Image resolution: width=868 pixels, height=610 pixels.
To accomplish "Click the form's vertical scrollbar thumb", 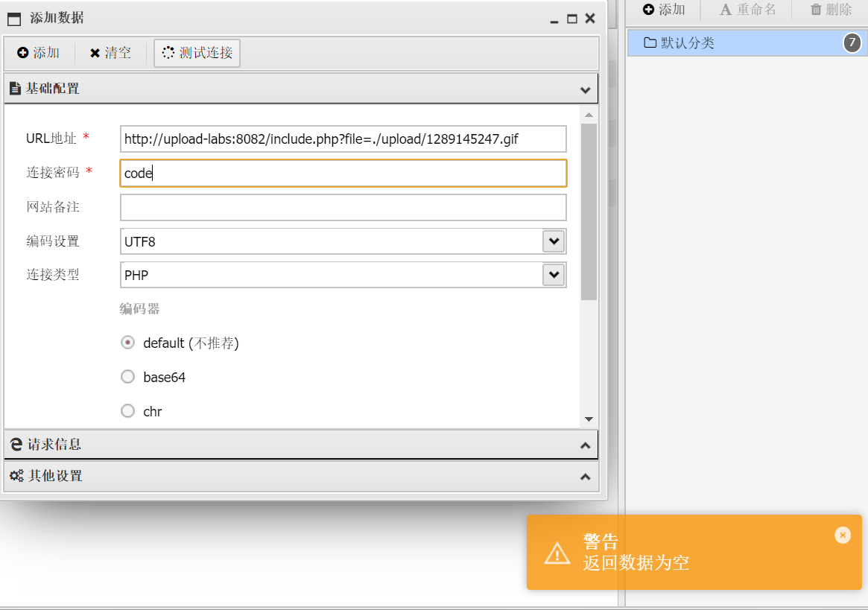I will pyautogui.click(x=589, y=212).
